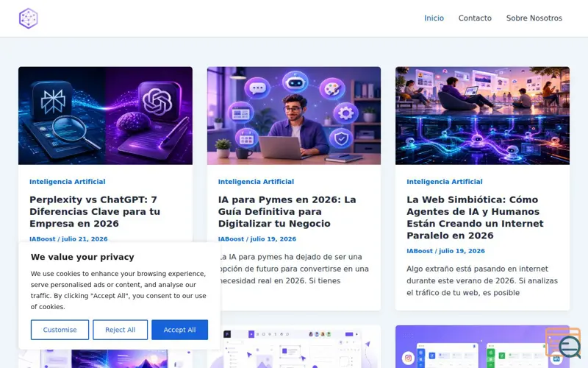Open Perplexity vs ChatGPT article thumbnail
This screenshot has height=368, width=588.
click(105, 116)
